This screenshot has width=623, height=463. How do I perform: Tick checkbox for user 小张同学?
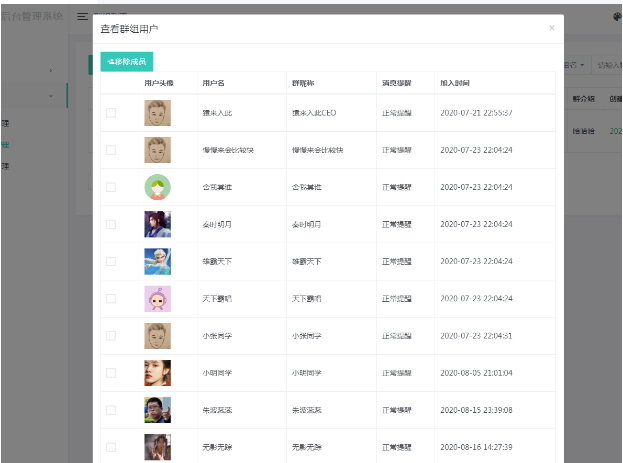[x=111, y=336]
